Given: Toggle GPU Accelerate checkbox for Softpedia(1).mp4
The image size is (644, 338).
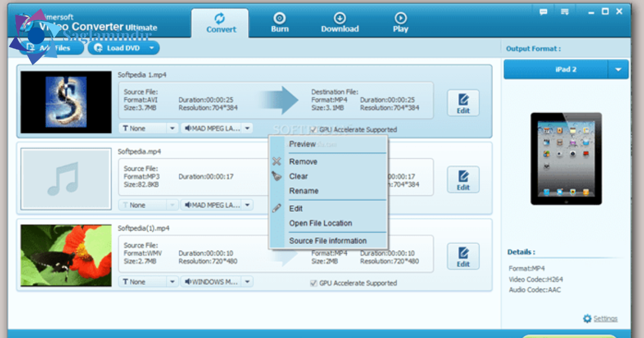Looking at the screenshot, I should [313, 283].
